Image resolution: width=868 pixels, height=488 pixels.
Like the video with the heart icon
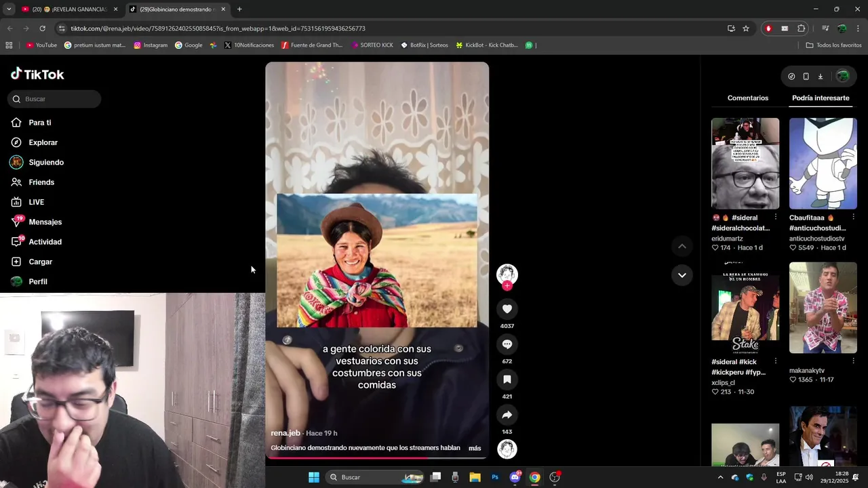(507, 309)
